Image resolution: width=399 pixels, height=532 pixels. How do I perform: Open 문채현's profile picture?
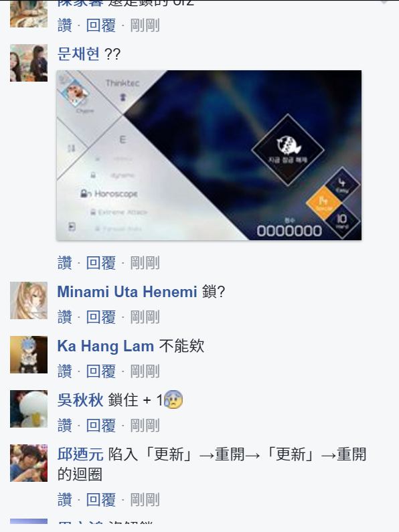[29, 63]
